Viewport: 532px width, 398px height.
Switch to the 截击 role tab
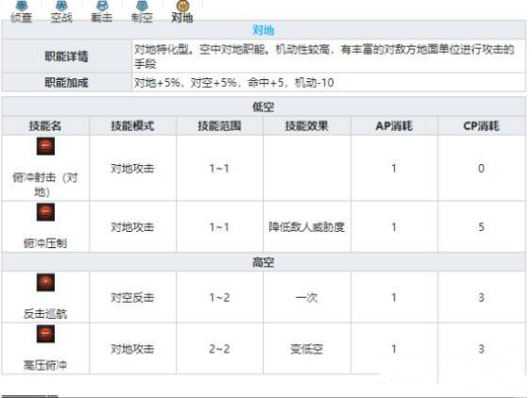tap(102, 12)
